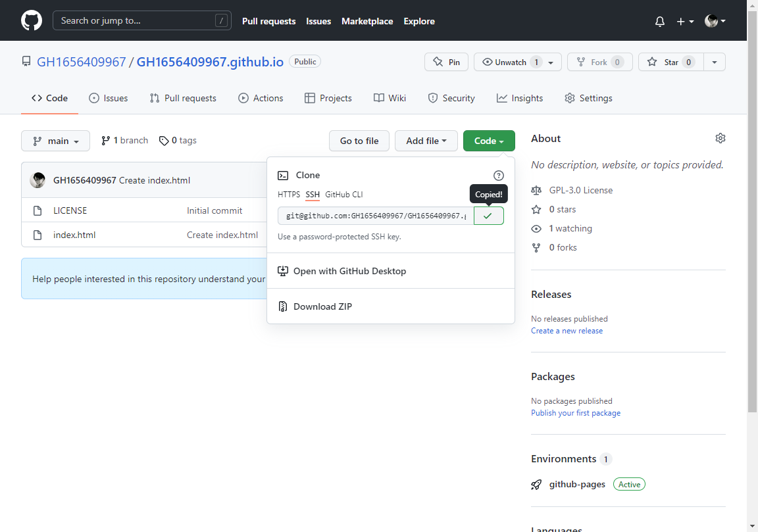Focus the Search or jump to field
Image resolution: width=758 pixels, height=532 pixels.
(135, 20)
